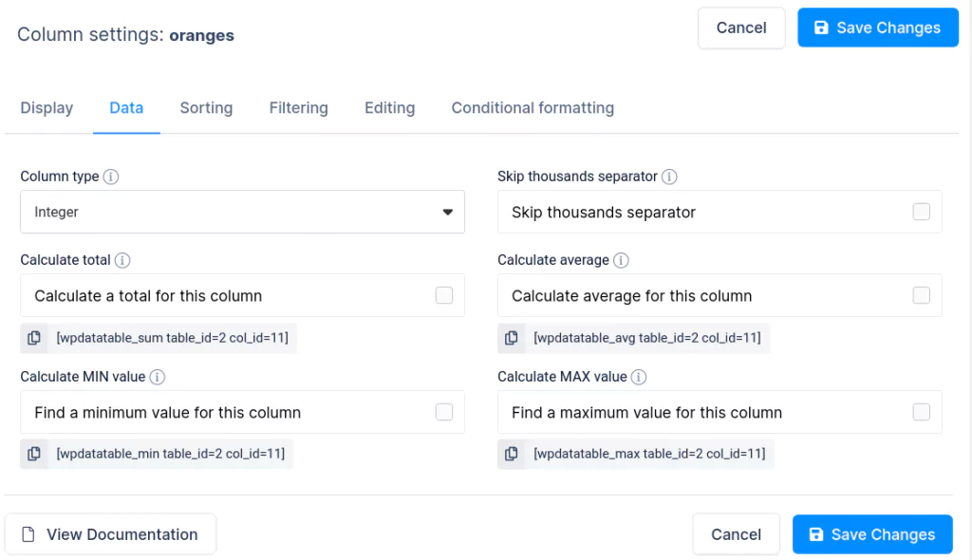Show info for Calculate average
The image size is (972, 560).
(x=621, y=260)
